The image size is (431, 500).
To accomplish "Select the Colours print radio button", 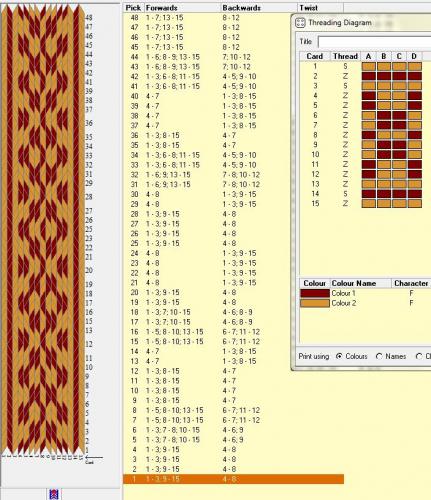I will pos(339,356).
